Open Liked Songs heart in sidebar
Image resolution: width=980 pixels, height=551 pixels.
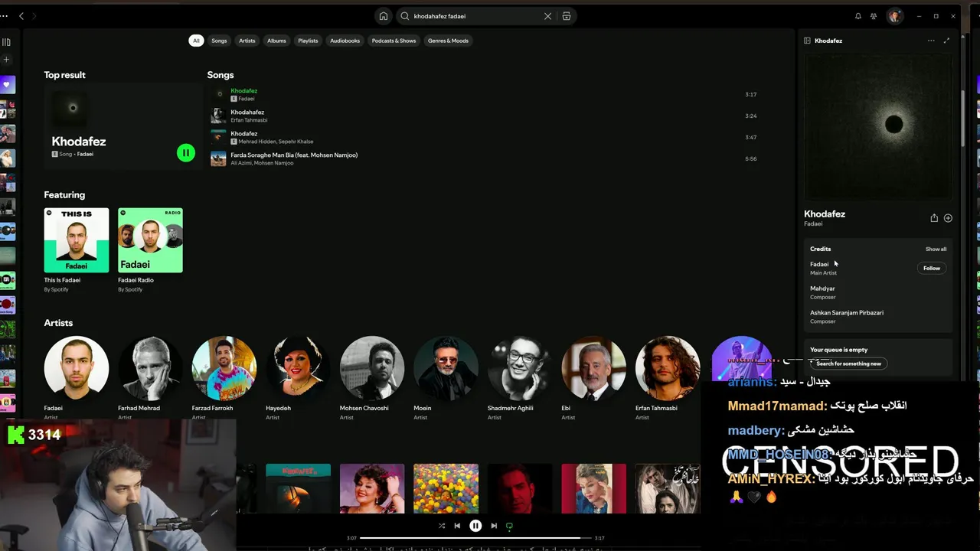pos(7,84)
